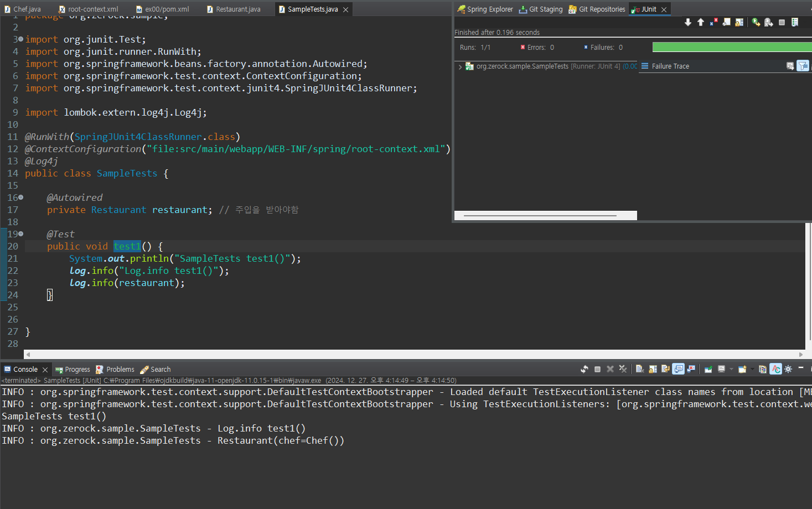This screenshot has height=509, width=812.
Task: Toggle show failures only in JUnit view
Action: 713,22
